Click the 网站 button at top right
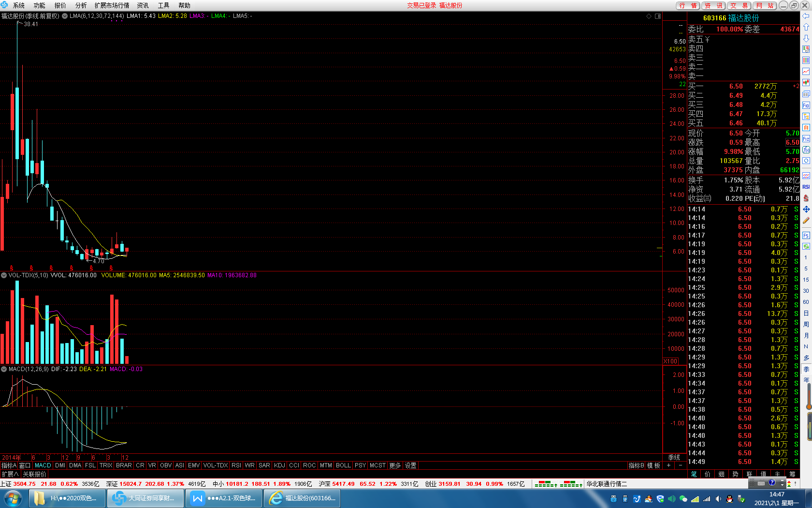This screenshot has width=812, height=508. pos(765,5)
